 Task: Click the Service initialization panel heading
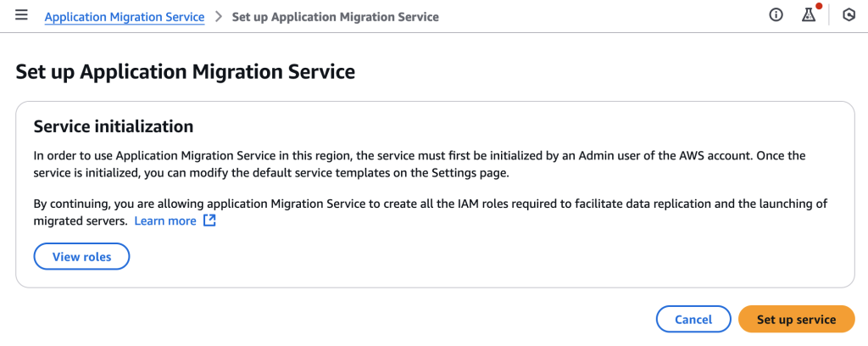coord(114,126)
